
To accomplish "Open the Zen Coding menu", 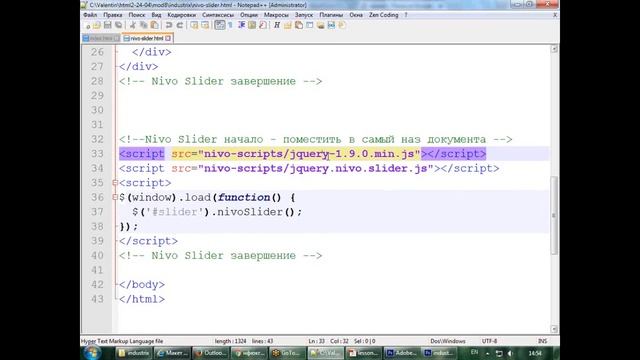I will pyautogui.click(x=384, y=15).
